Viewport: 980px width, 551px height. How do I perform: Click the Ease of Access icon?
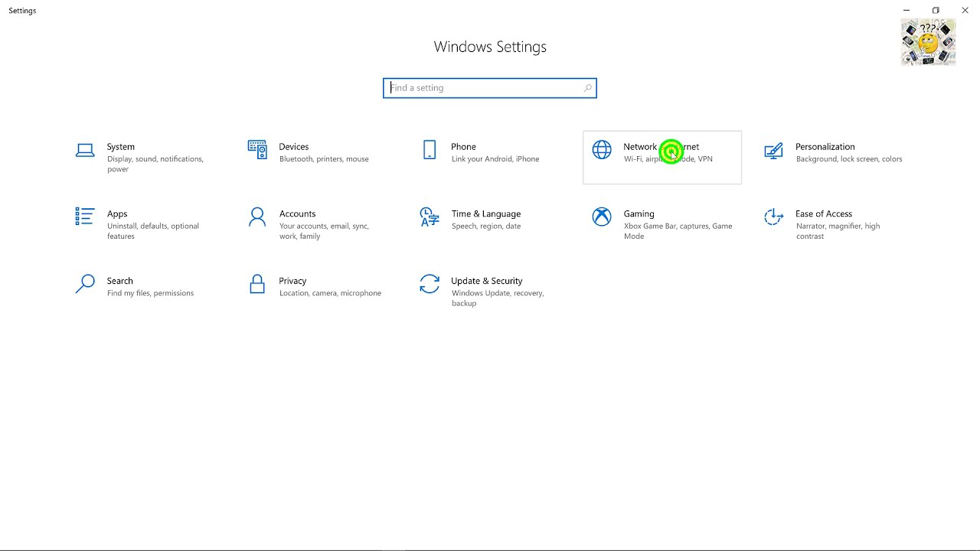coord(774,217)
